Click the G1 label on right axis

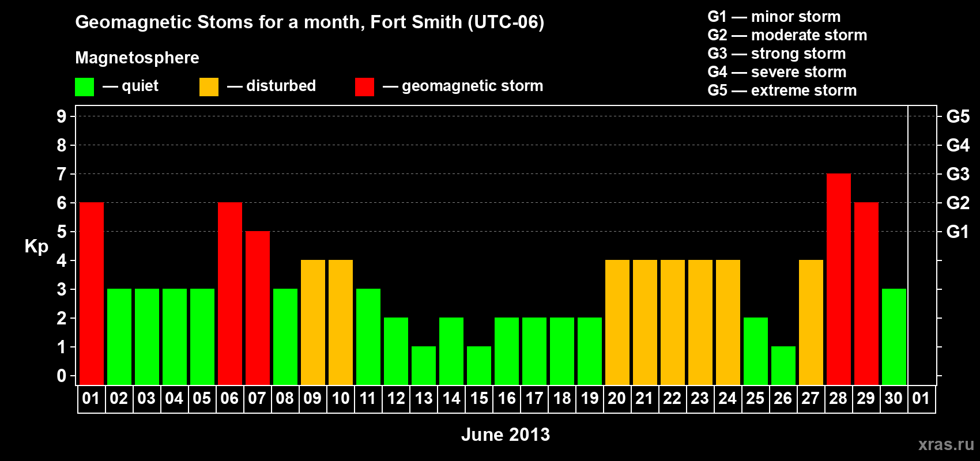(x=958, y=232)
